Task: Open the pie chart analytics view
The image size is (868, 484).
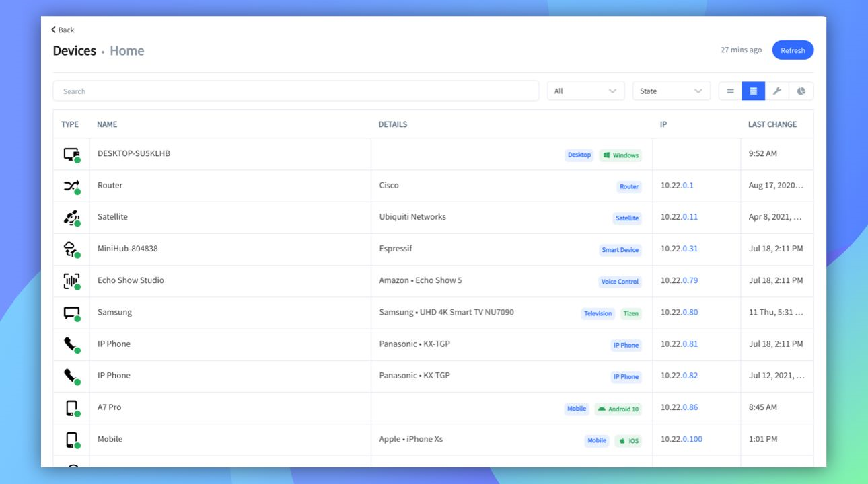Action: (x=801, y=91)
